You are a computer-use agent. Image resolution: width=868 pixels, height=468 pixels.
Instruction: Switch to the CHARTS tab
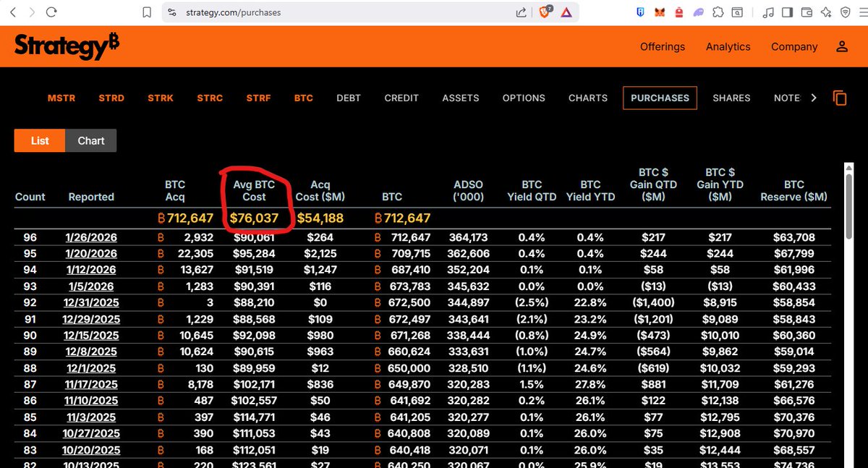pos(588,98)
